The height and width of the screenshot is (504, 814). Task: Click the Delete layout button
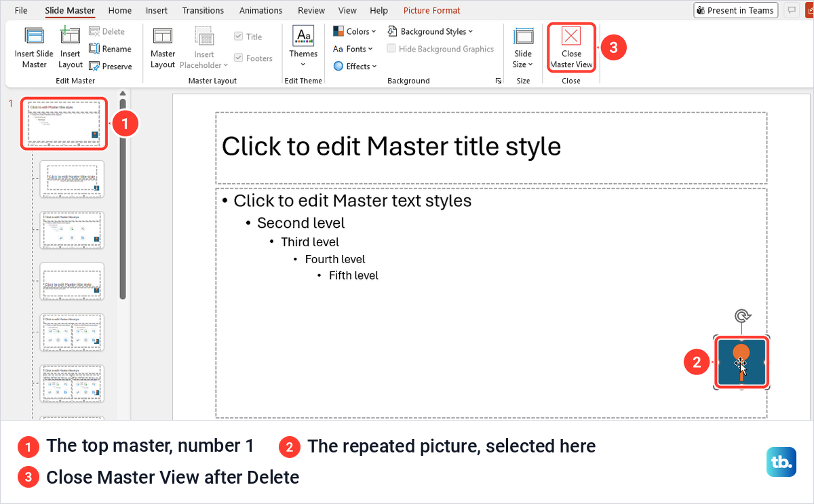(x=106, y=31)
